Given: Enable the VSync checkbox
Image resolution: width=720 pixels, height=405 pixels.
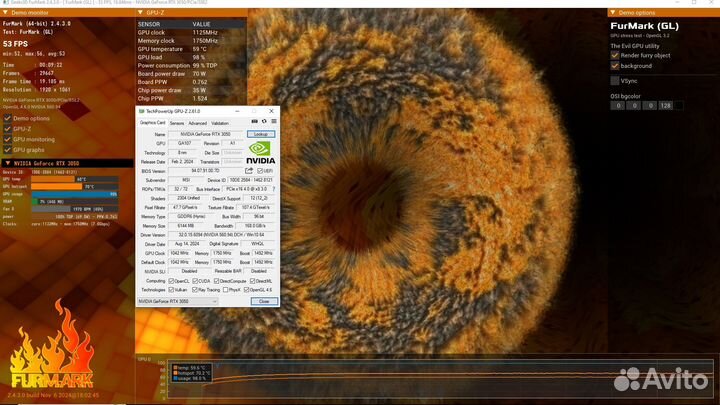Looking at the screenshot, I should [x=615, y=81].
